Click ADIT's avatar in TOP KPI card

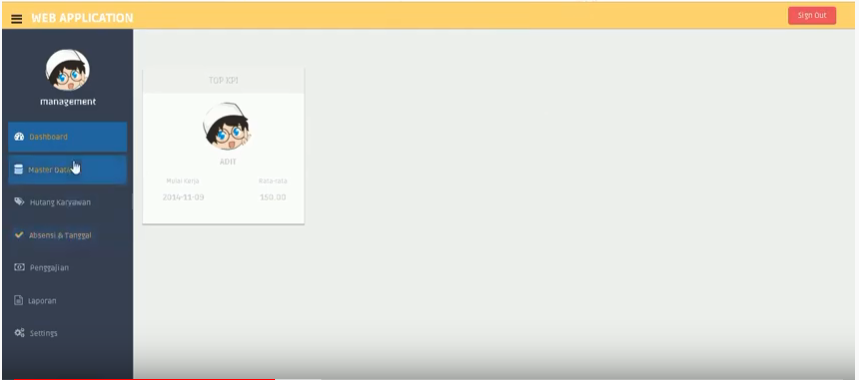click(x=227, y=126)
